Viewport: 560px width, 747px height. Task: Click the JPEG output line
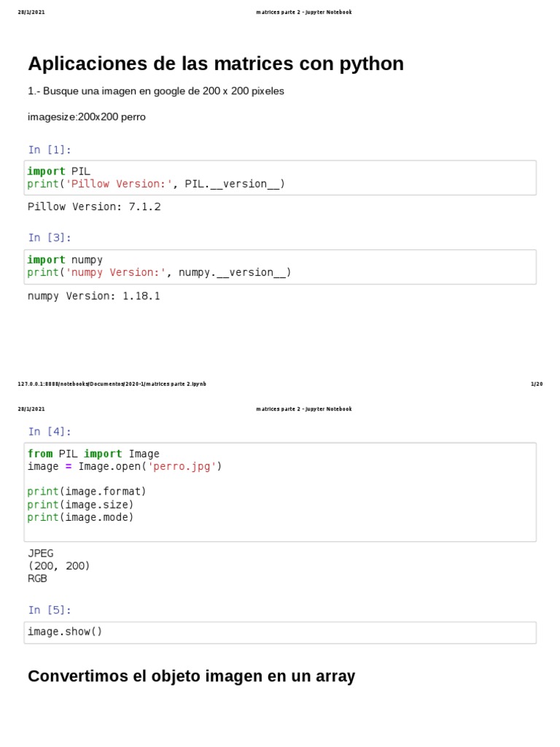pos(41,553)
